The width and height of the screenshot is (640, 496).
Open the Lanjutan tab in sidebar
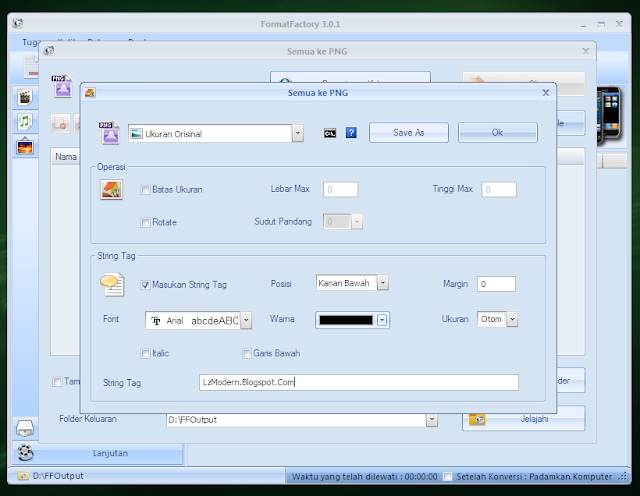[98, 453]
